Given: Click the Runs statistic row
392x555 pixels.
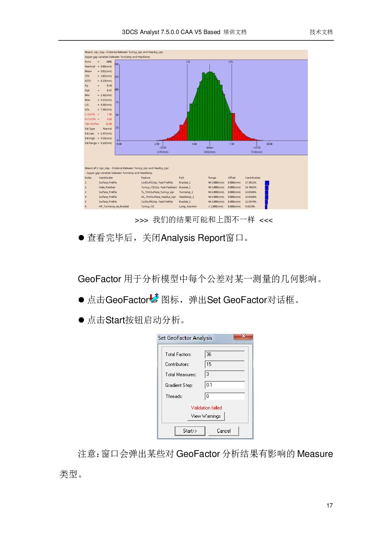Looking at the screenshot, I should (x=98, y=62).
